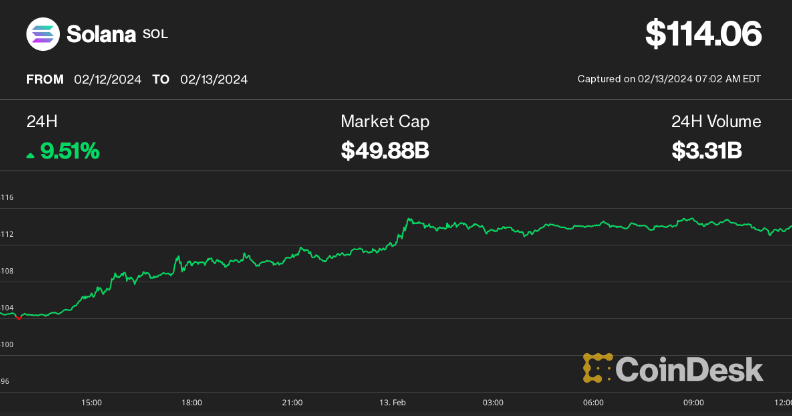
Task: Click the 03:00 time axis label
Action: pos(493,402)
